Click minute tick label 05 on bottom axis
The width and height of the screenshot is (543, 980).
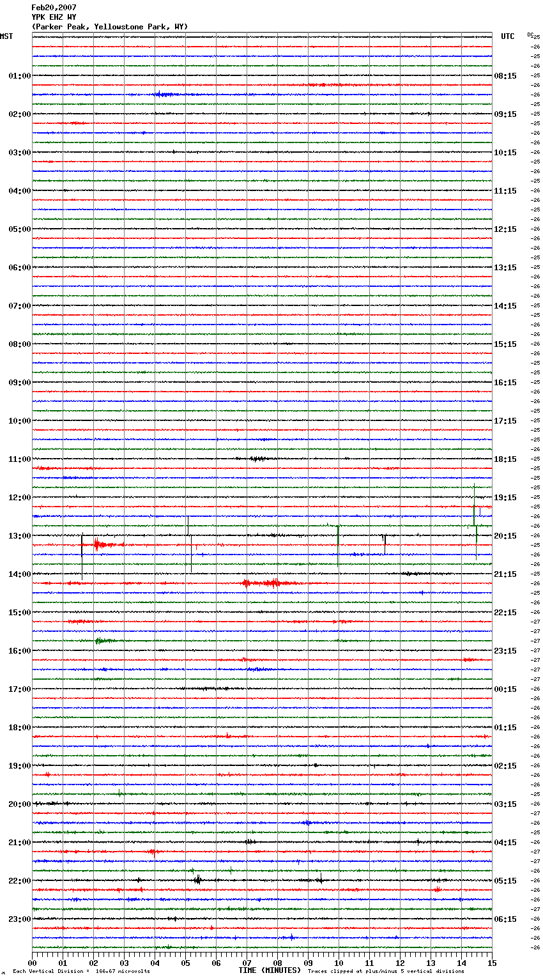185,963
